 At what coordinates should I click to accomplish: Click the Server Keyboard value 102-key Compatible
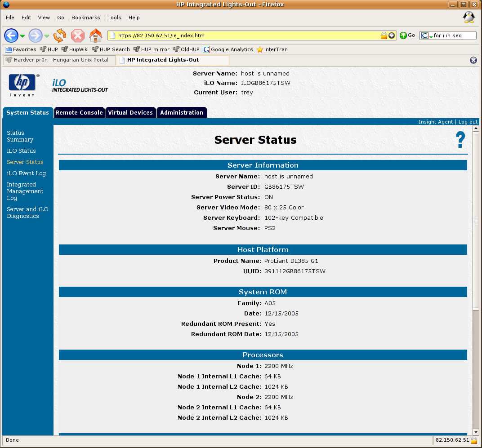(x=294, y=218)
